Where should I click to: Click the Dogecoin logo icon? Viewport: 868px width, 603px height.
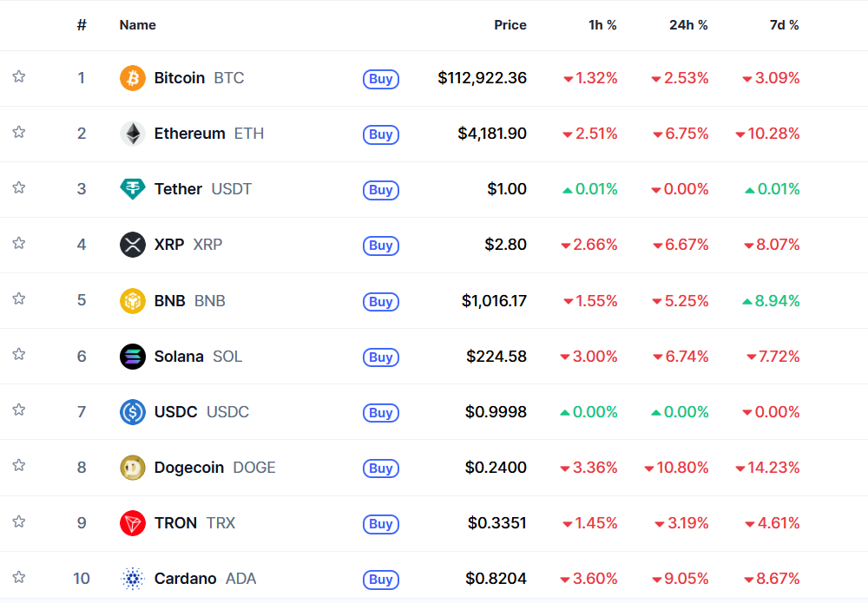coord(132,468)
